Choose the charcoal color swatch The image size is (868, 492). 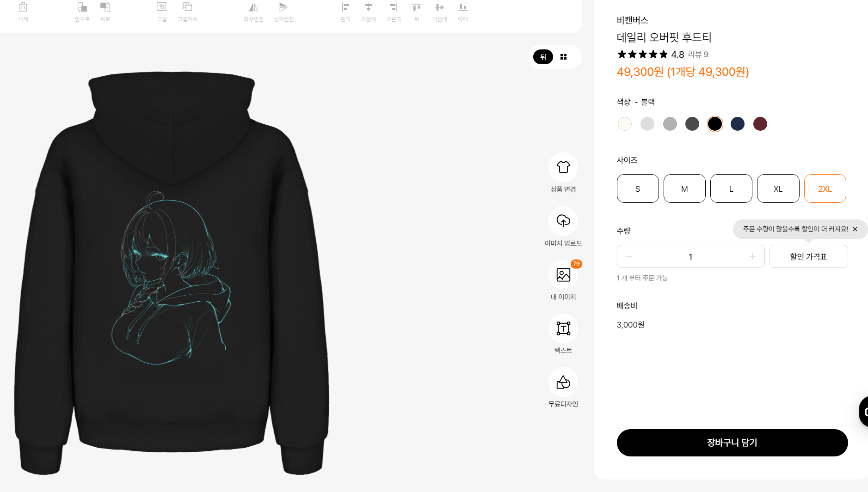(x=692, y=124)
